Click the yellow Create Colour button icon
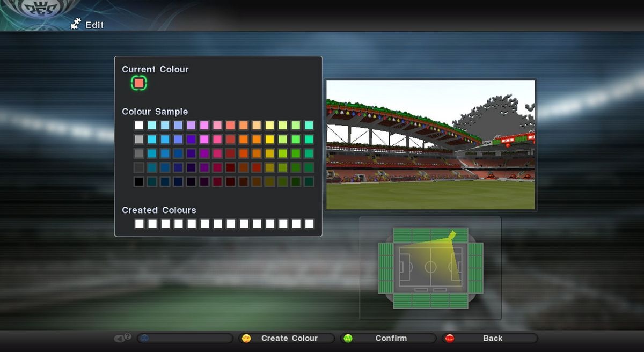644x352 pixels. [246, 338]
